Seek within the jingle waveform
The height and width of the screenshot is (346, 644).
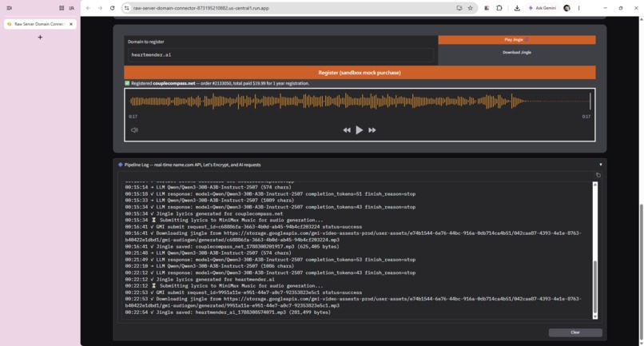pyautogui.click(x=360, y=101)
